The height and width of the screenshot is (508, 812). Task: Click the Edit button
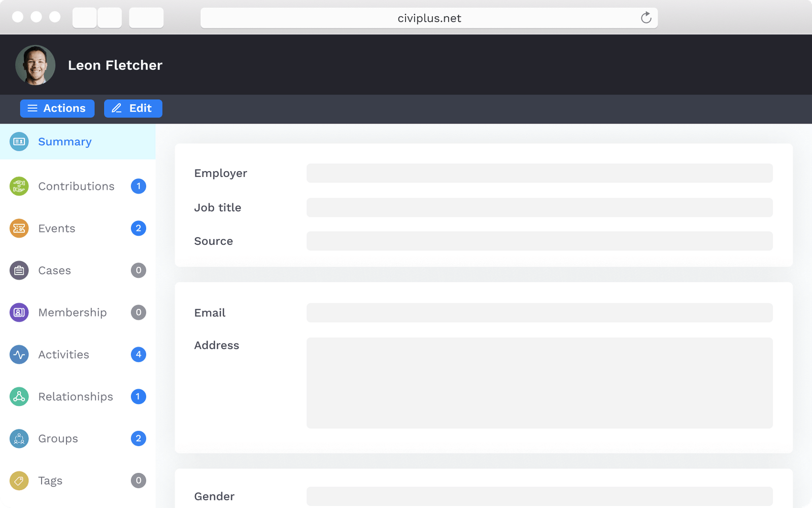[133, 108]
